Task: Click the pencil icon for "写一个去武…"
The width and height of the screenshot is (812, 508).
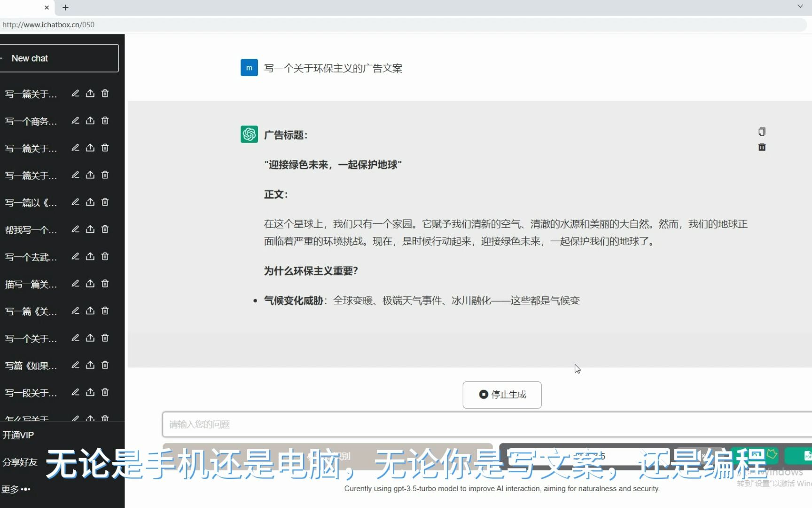Action: click(x=75, y=256)
